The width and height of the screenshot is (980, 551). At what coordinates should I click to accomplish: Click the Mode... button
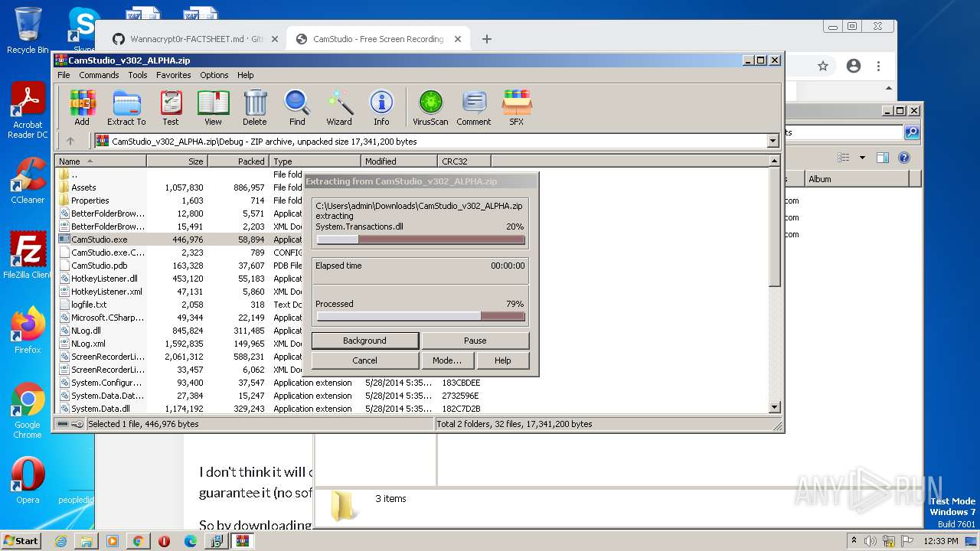pyautogui.click(x=447, y=360)
